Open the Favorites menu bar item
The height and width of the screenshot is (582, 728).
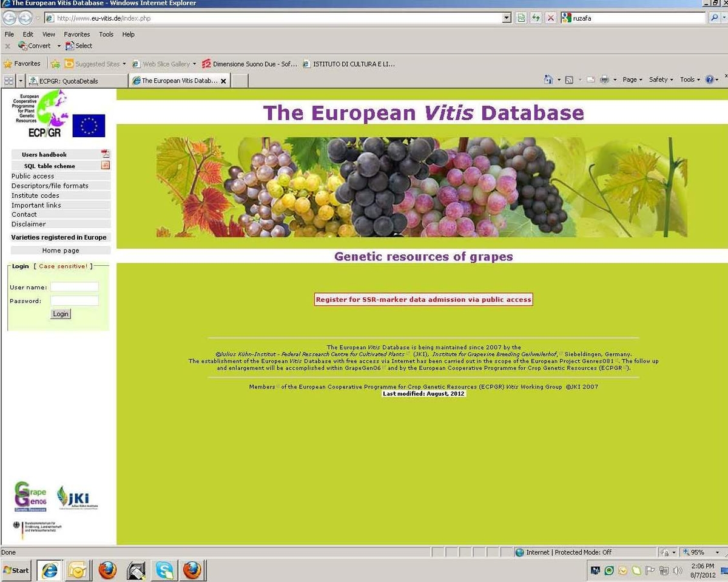click(x=76, y=34)
